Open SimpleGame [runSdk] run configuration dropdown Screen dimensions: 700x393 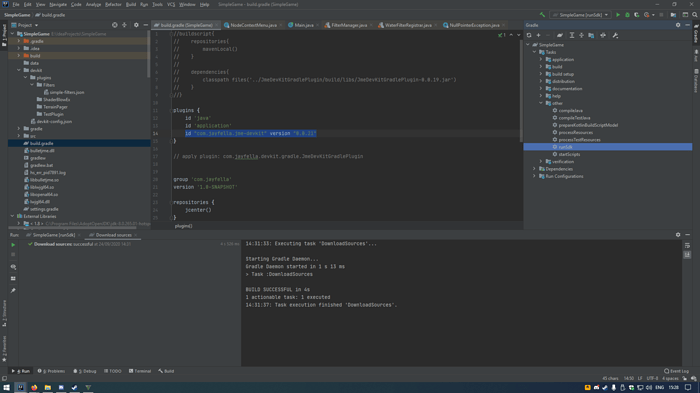point(580,15)
